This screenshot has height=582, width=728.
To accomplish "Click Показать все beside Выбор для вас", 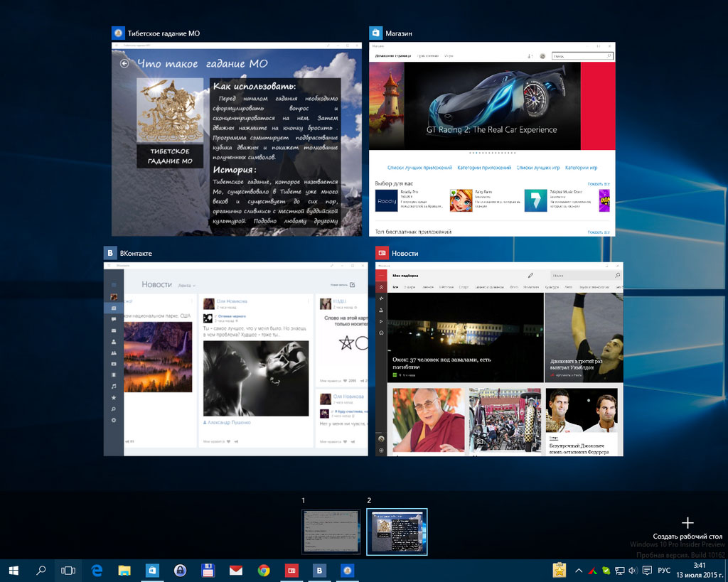I will pyautogui.click(x=599, y=184).
